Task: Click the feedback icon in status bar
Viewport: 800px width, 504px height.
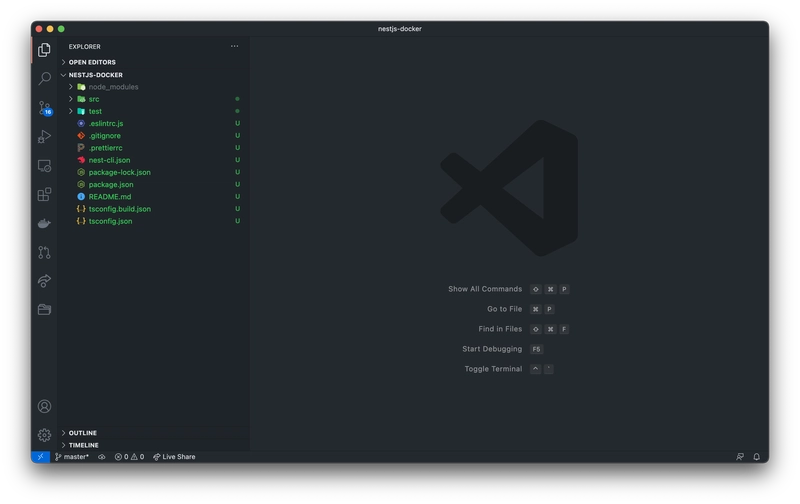Action: click(740, 457)
